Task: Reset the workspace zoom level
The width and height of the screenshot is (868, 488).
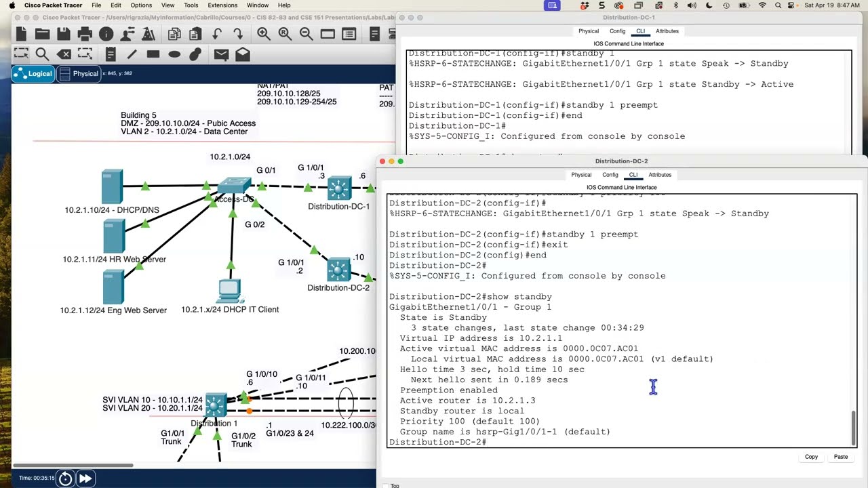Action: 285,34
